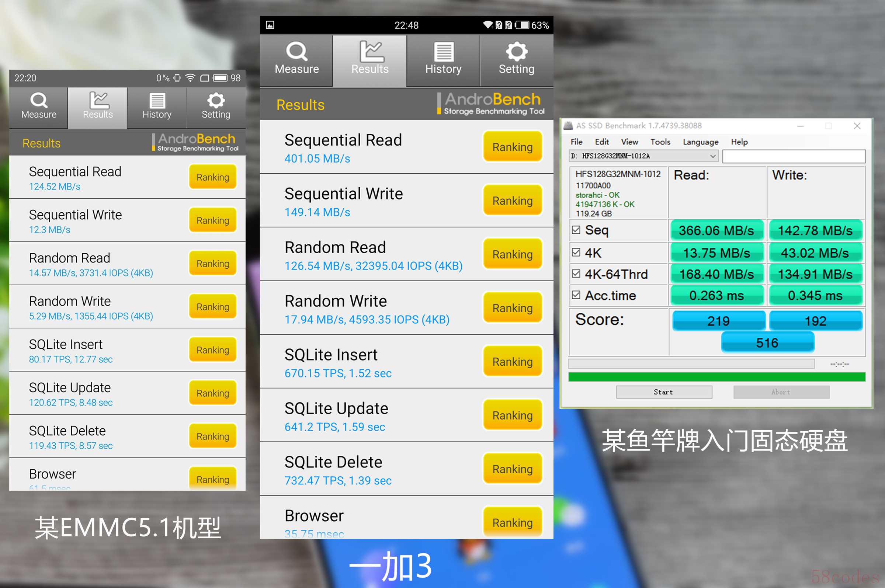Viewport: 885px width, 588px height.
Task: Open Measure tab in EMMC5.1 AndroBench
Action: [x=39, y=107]
